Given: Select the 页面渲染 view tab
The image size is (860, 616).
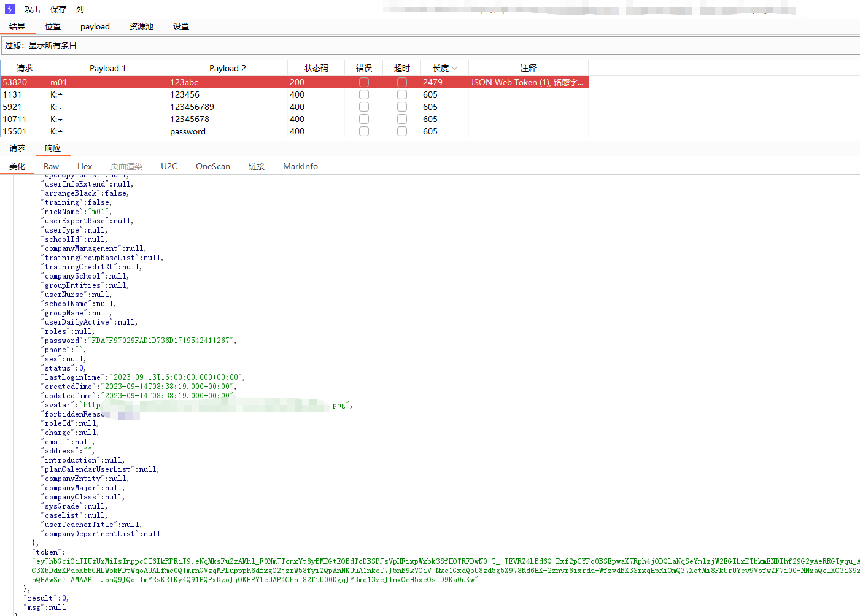Looking at the screenshot, I should coord(126,166).
